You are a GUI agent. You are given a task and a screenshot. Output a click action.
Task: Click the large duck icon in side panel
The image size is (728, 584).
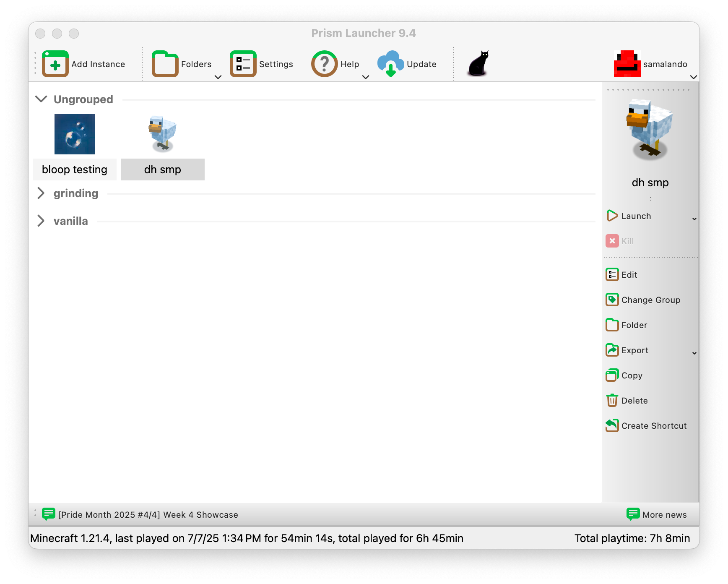[650, 130]
